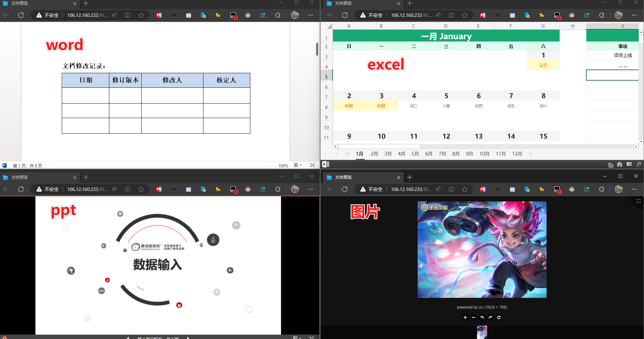Open the browser menu in Excel preview window
Image resolution: width=644 pixels, height=339 pixels.
click(634, 15)
